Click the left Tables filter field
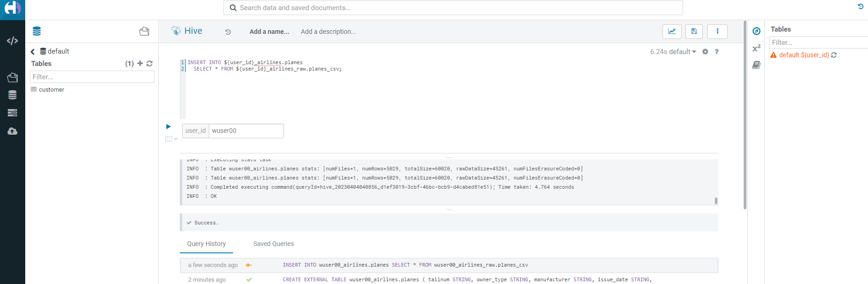This screenshot has width=868, height=284. click(92, 77)
